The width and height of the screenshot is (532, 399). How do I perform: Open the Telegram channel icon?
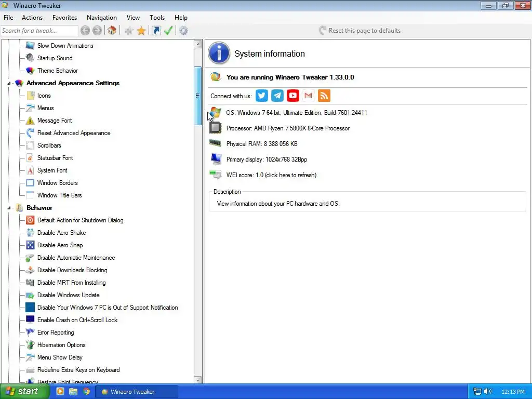click(277, 96)
